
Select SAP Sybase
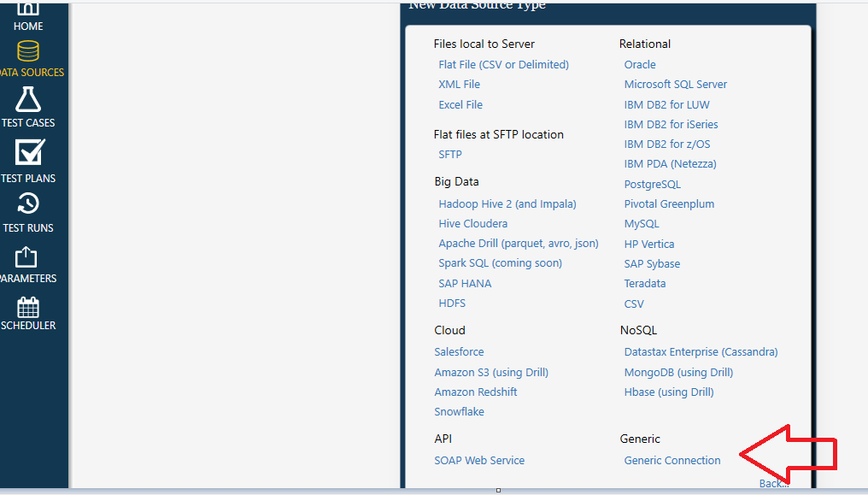click(652, 264)
